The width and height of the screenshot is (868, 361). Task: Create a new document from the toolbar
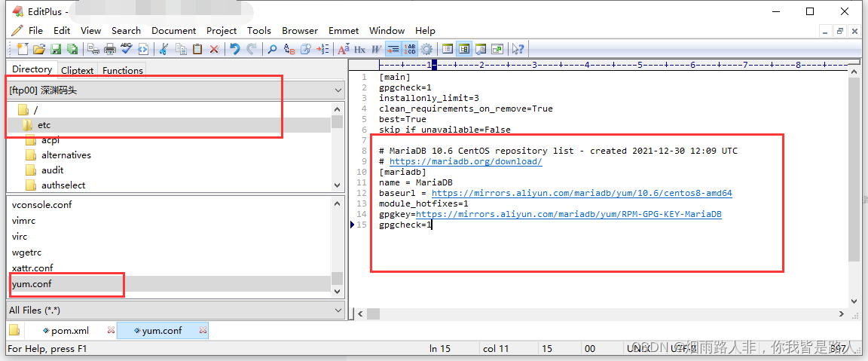23,49
